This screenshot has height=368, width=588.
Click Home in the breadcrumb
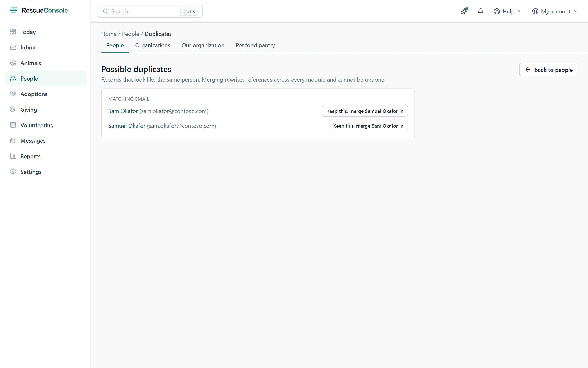coord(109,34)
